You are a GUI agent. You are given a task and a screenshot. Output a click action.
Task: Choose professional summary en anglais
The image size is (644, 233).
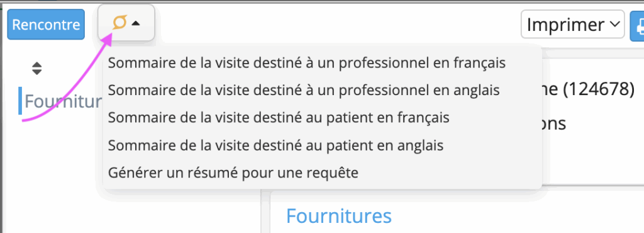click(304, 90)
